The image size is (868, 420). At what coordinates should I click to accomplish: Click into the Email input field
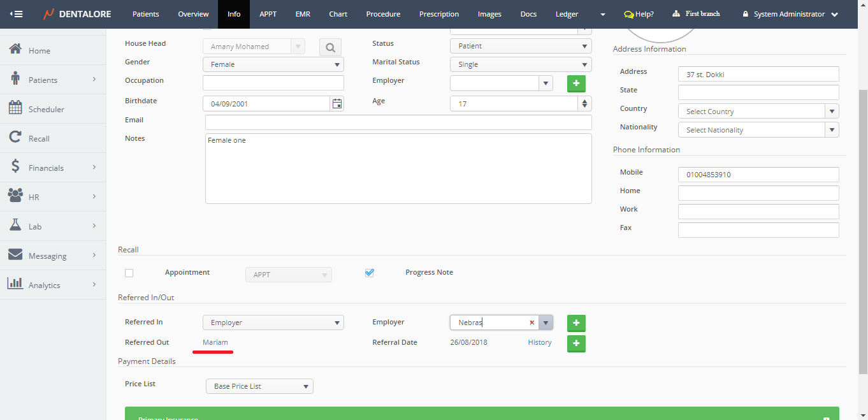pyautogui.click(x=398, y=122)
